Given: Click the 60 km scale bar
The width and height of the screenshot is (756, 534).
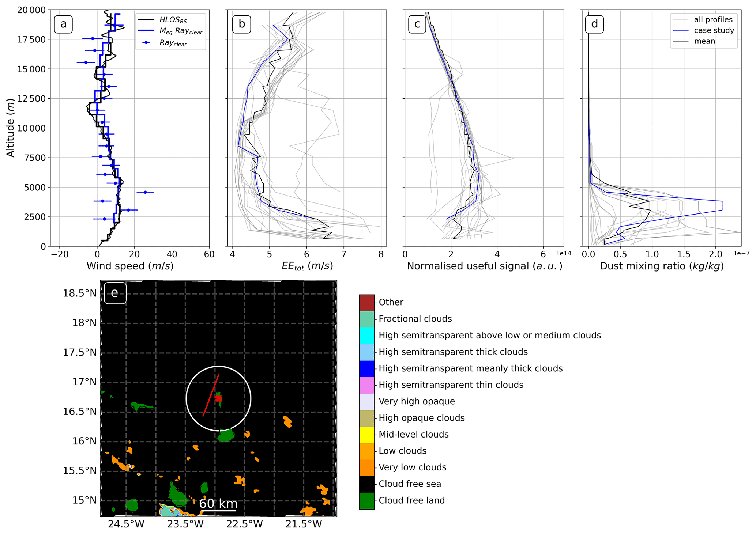Looking at the screenshot, I should pos(218,510).
